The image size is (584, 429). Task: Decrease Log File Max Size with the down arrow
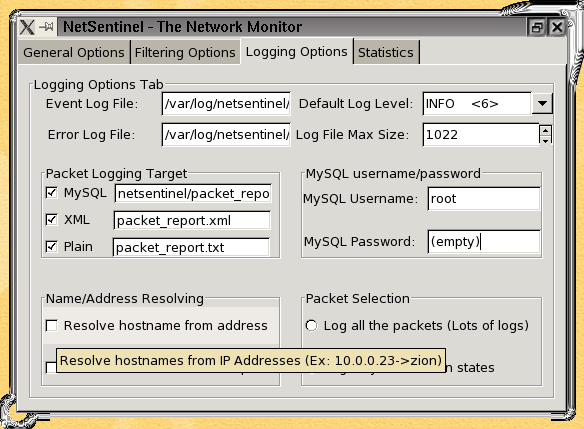(x=545, y=140)
